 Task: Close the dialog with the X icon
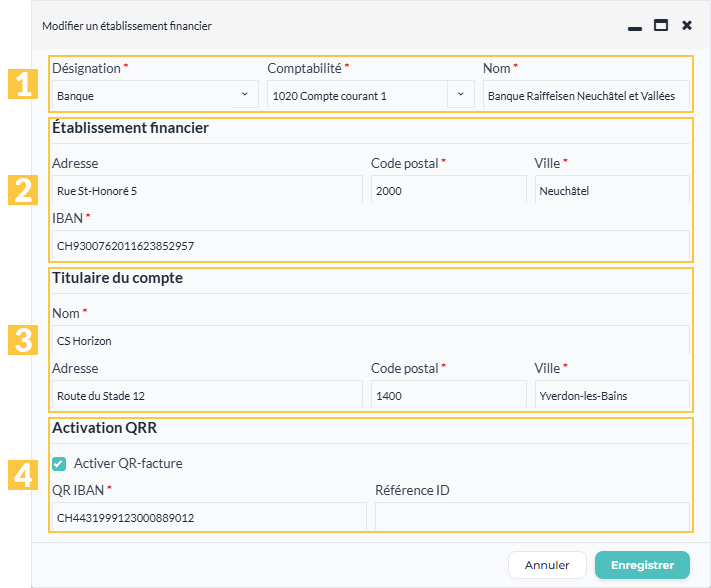tap(687, 25)
